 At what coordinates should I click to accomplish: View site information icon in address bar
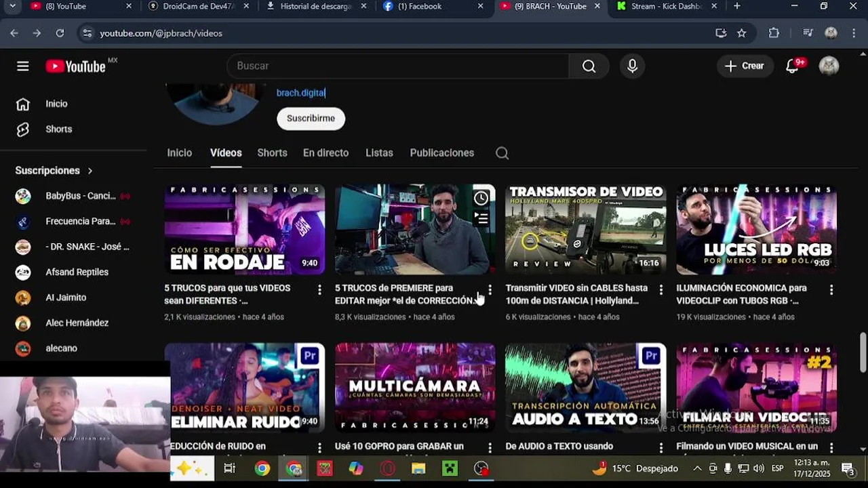[86, 33]
